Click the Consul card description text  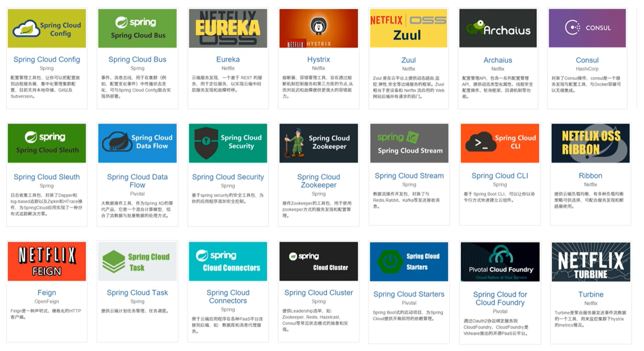[586, 84]
